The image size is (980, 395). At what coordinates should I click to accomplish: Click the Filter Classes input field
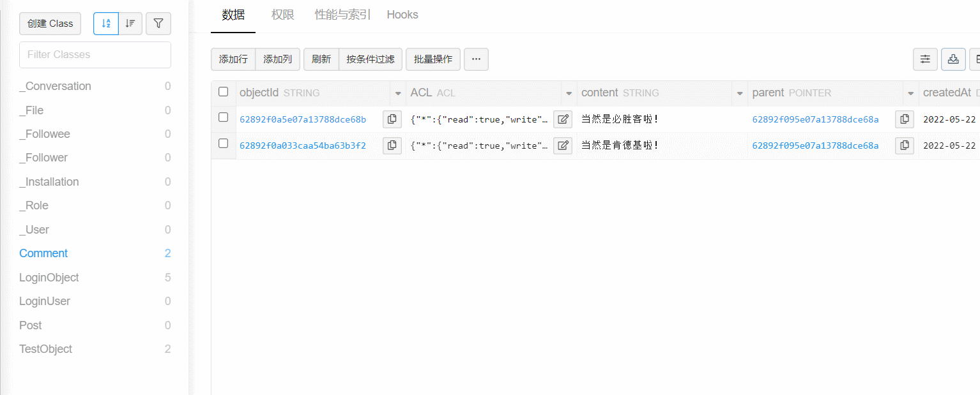(x=95, y=55)
